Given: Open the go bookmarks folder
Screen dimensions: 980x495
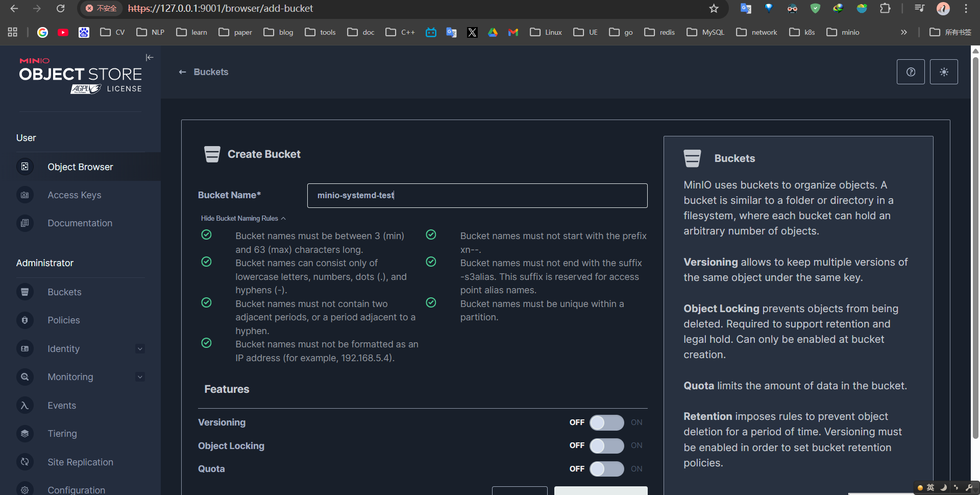Looking at the screenshot, I should (621, 32).
